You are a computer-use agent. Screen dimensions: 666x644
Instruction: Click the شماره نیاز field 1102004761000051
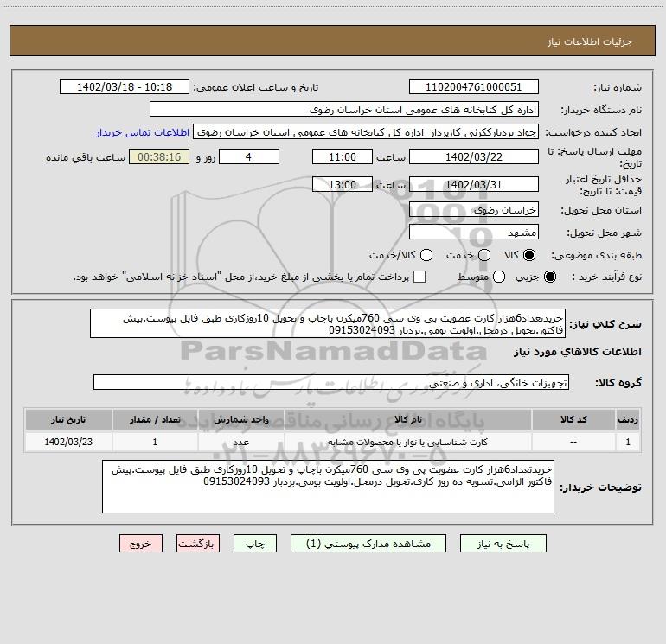pyautogui.click(x=474, y=86)
